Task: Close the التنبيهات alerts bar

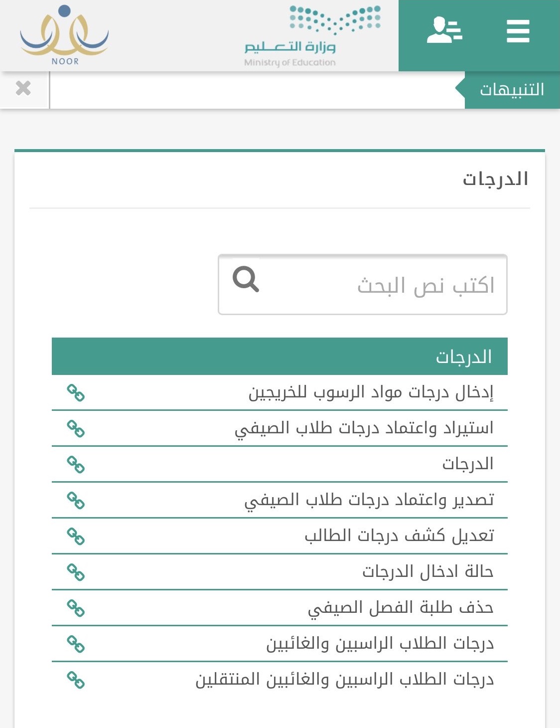Action: click(23, 88)
